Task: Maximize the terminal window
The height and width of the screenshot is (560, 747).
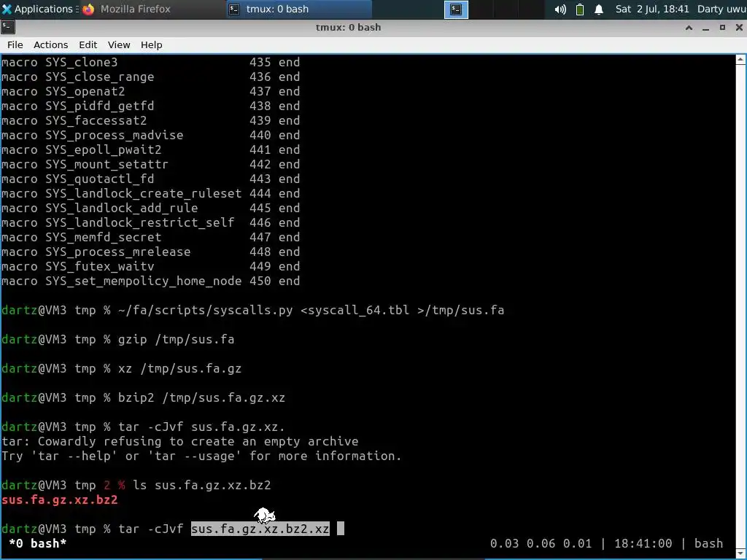Action: click(x=722, y=28)
